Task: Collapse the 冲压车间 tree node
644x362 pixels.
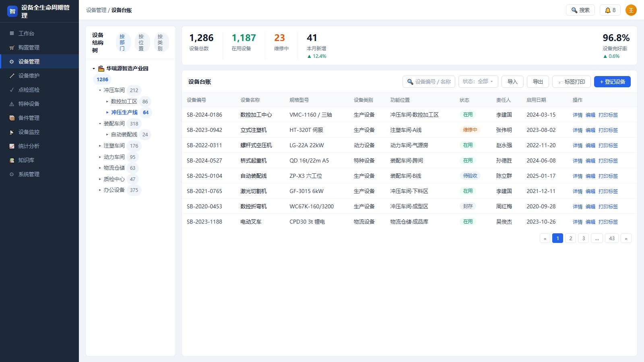Action: (x=100, y=90)
